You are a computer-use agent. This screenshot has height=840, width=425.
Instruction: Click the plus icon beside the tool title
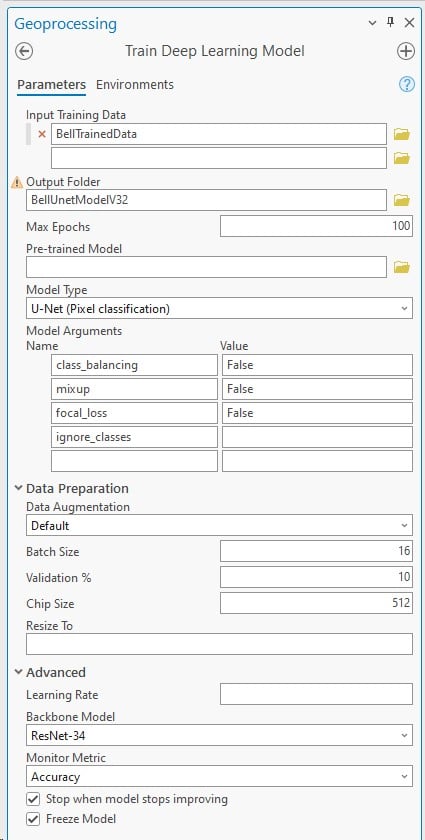click(x=406, y=51)
